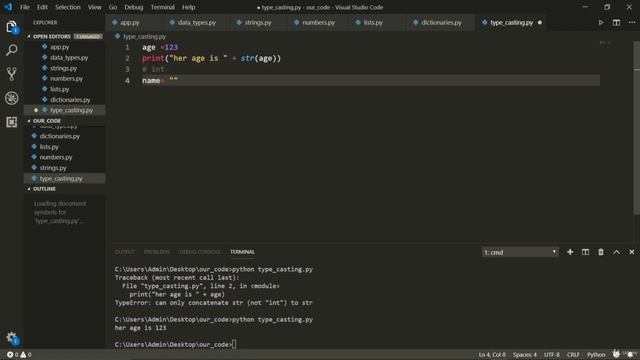Switch to the data_types.py editor tab
640x360 pixels.
(197, 22)
